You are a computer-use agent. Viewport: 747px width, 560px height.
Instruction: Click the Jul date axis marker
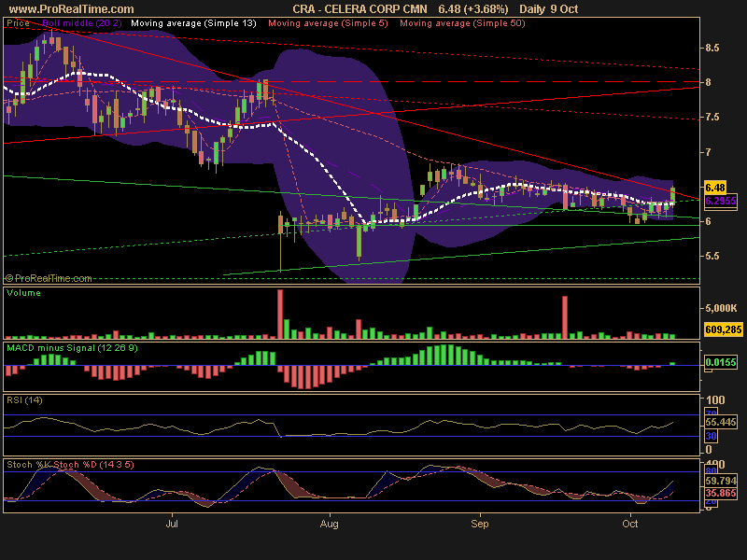point(172,524)
